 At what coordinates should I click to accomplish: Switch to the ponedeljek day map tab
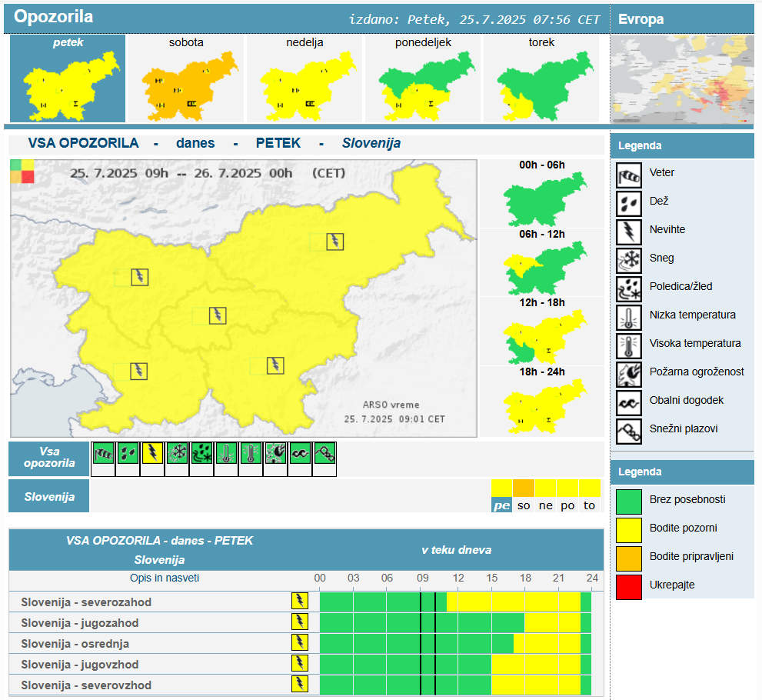click(x=423, y=78)
